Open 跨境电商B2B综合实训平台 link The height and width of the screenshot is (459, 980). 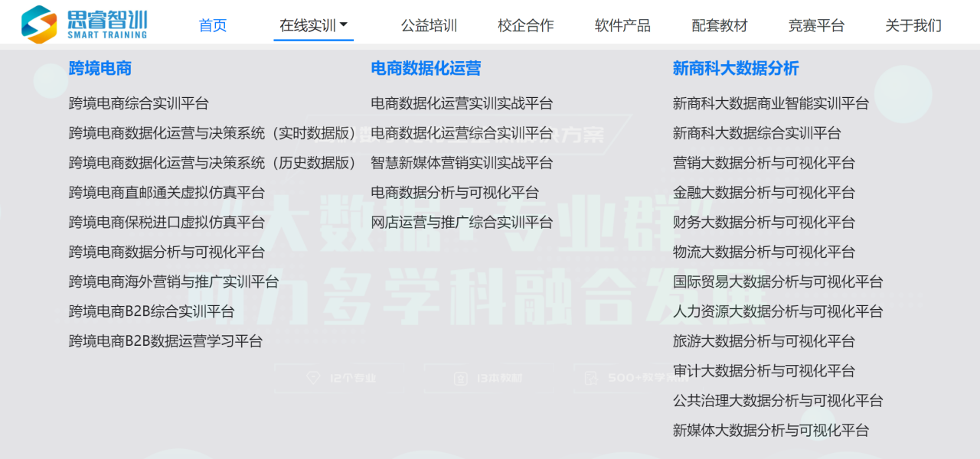click(152, 312)
